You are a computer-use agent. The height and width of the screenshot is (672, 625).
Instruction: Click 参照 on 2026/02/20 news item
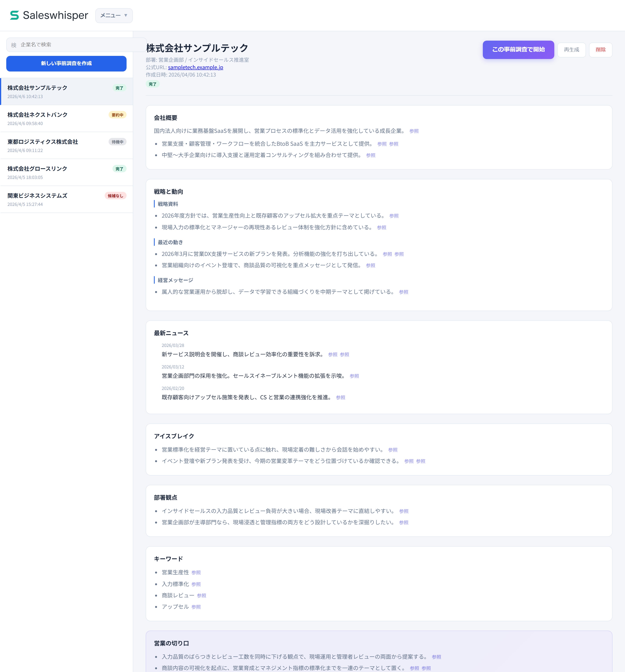pos(340,398)
